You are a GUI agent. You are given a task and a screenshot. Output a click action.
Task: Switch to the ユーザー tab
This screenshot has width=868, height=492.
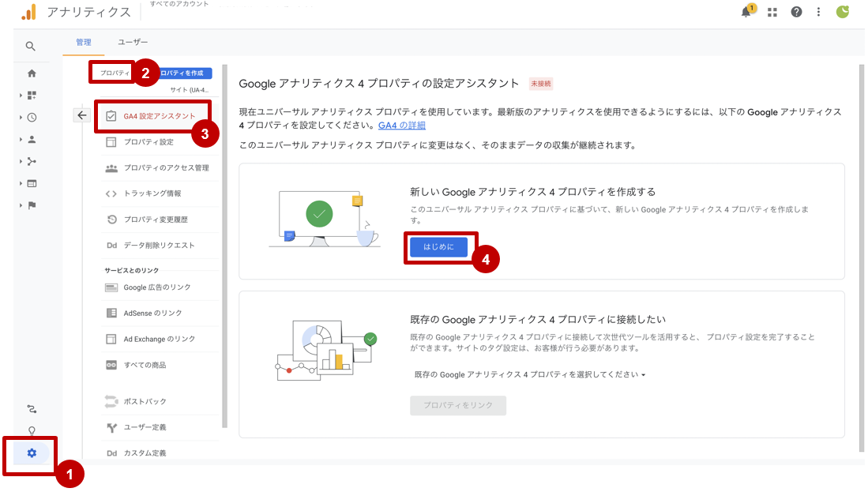(x=133, y=42)
